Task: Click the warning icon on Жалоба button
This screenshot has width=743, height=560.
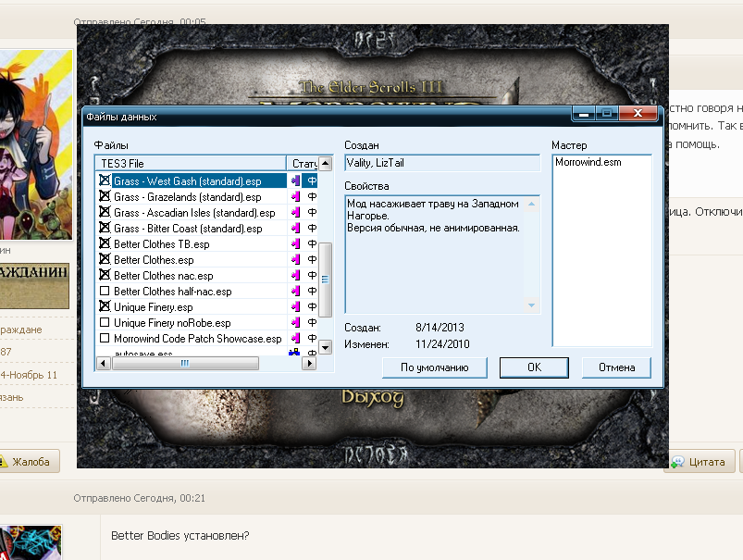Action: [3, 461]
